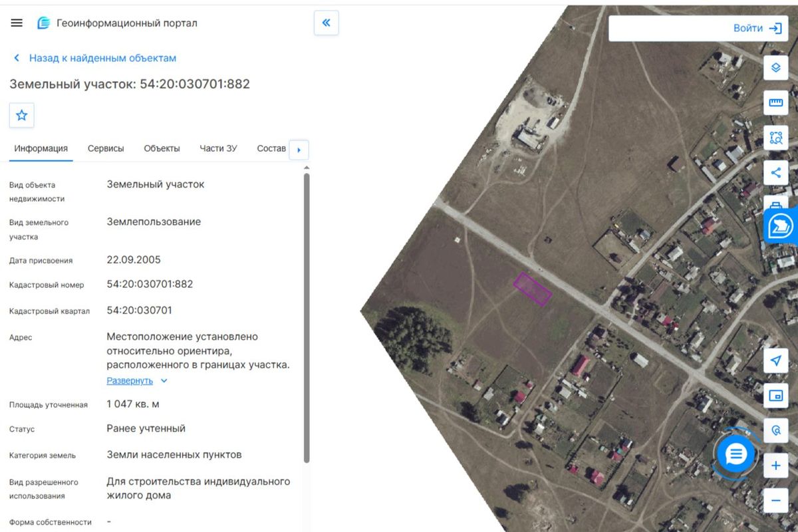Open the hamburger main menu
The width and height of the screenshot is (798, 532).
(17, 23)
